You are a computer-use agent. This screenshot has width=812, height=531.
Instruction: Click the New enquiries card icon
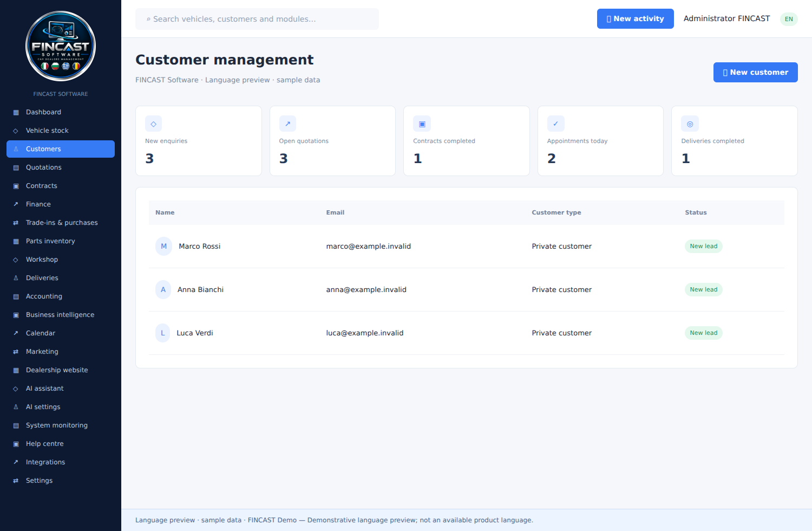pos(154,124)
